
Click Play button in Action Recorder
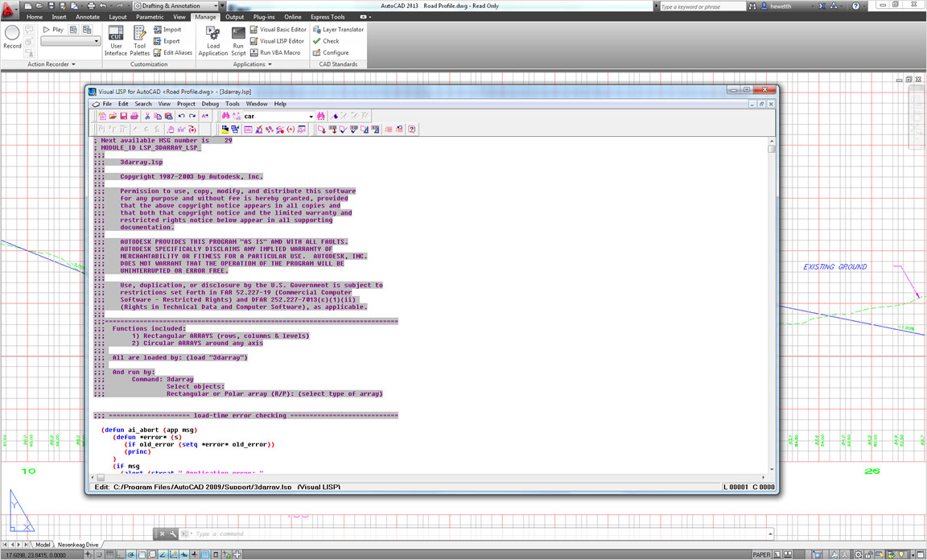pyautogui.click(x=53, y=30)
